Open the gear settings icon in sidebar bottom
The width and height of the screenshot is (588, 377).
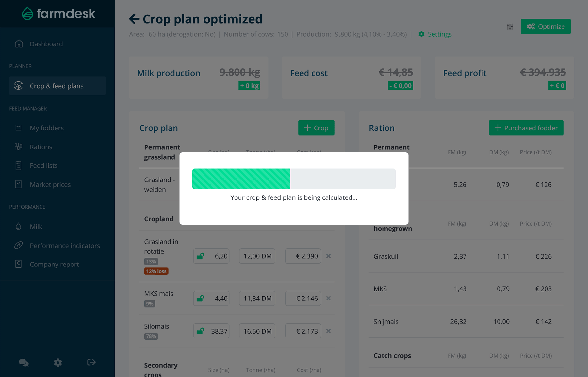point(58,362)
